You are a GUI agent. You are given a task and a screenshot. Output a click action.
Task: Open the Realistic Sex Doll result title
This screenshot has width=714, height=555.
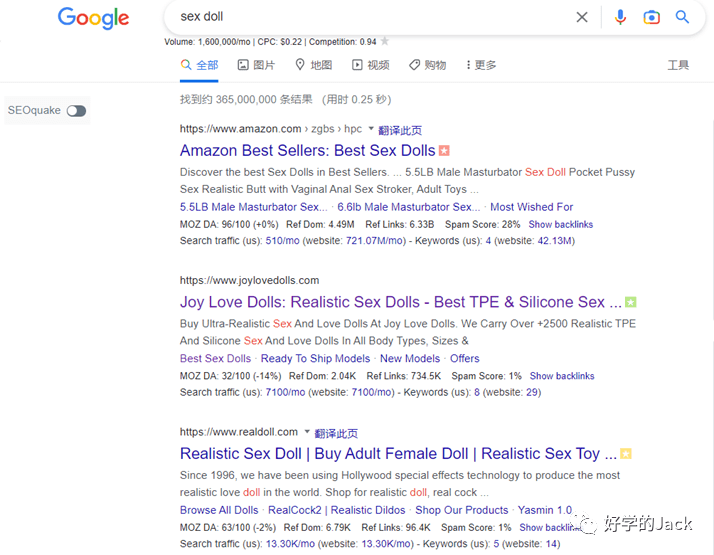[x=398, y=454]
